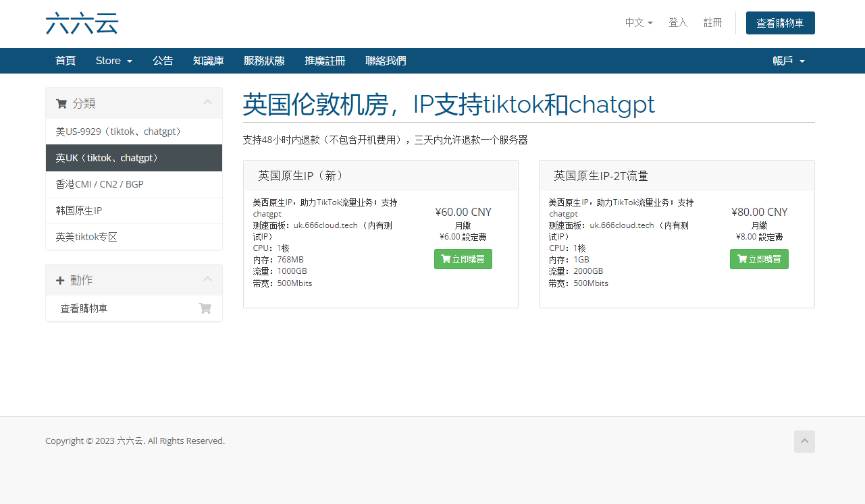Buy the ¥80.00 英国原生IP-2T流量 plan
The width and height of the screenshot is (865, 504).
pyautogui.click(x=759, y=259)
